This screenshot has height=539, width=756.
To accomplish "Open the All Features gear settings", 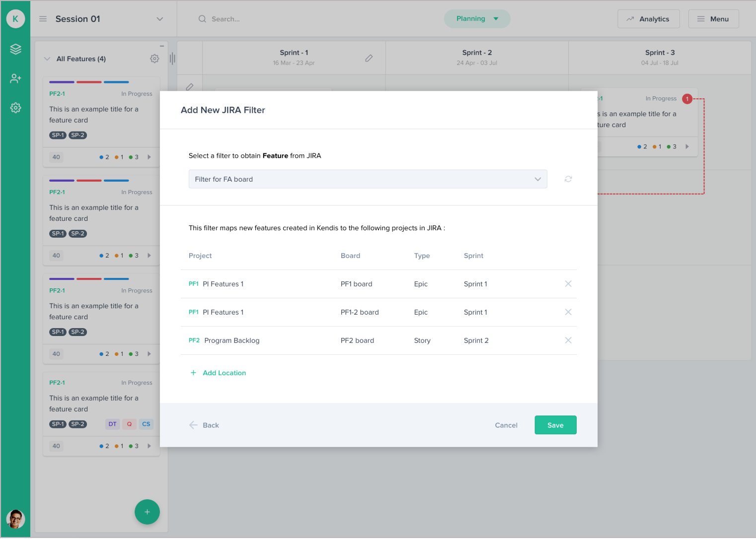I will [154, 59].
